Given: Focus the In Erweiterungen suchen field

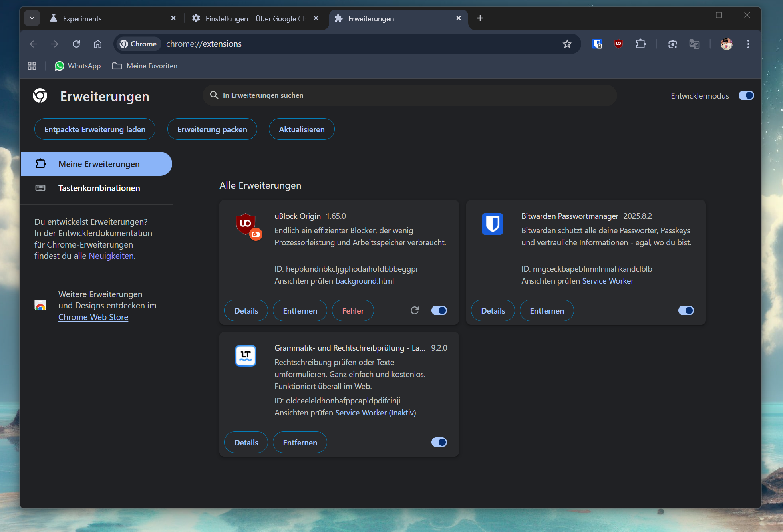Looking at the screenshot, I should pyautogui.click(x=409, y=95).
